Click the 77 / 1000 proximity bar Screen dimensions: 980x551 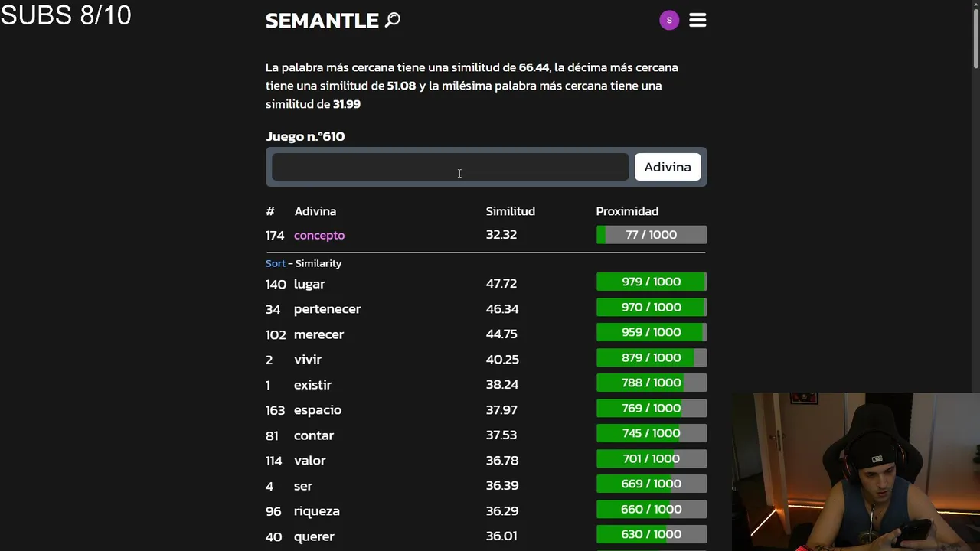coord(651,235)
